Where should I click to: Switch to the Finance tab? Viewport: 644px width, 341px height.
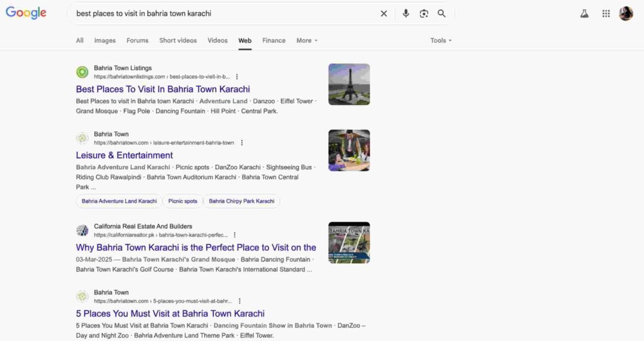click(x=274, y=41)
